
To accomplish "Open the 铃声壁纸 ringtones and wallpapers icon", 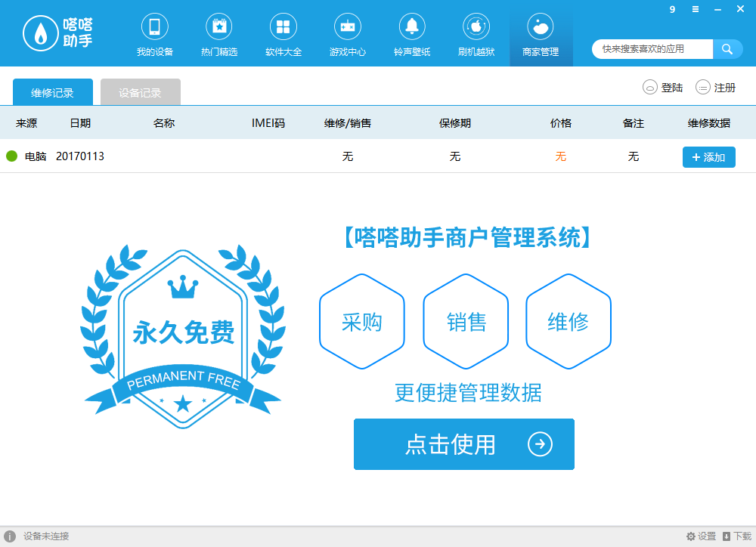I will [412, 33].
